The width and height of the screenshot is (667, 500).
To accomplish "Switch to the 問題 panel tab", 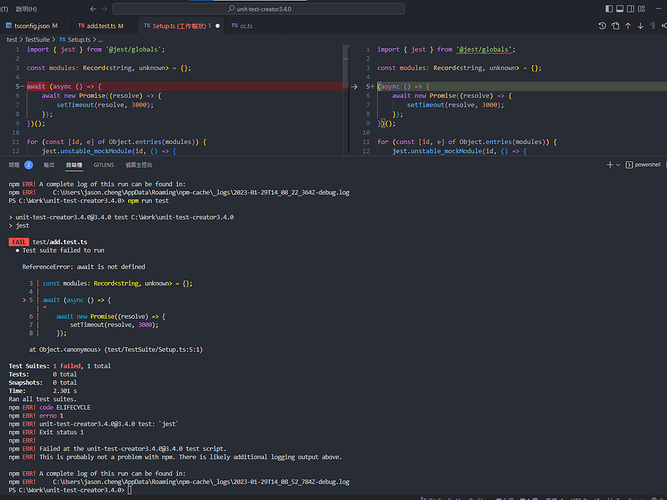I will 14,163.
